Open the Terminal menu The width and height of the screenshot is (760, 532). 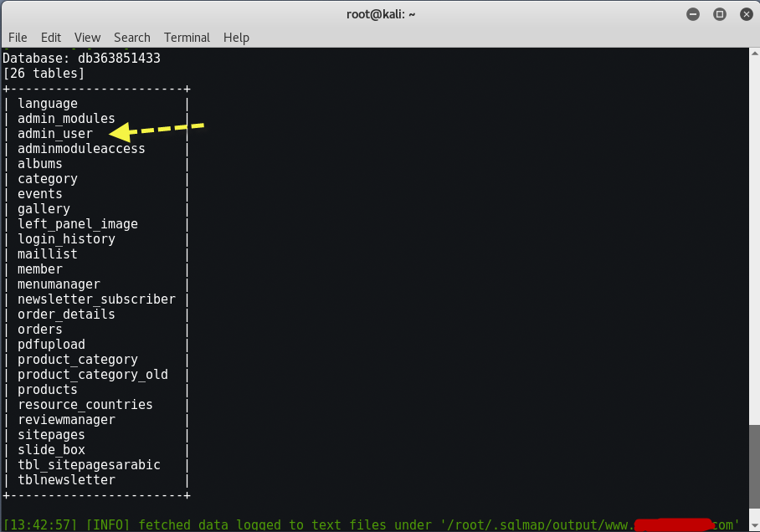tap(187, 38)
